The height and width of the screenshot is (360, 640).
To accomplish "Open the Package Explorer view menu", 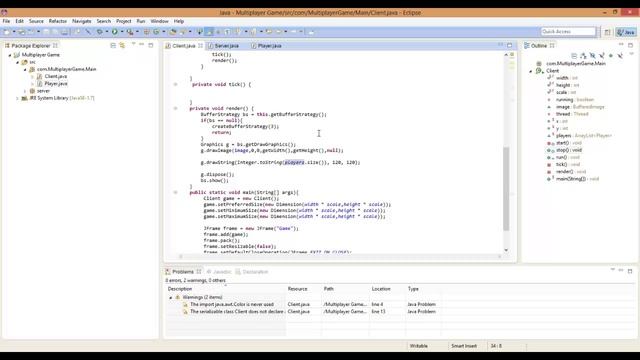I will [x=133, y=44].
